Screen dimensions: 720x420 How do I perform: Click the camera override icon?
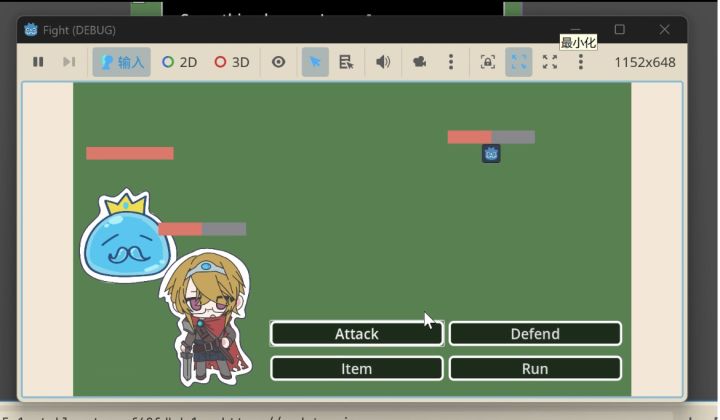[x=420, y=62]
